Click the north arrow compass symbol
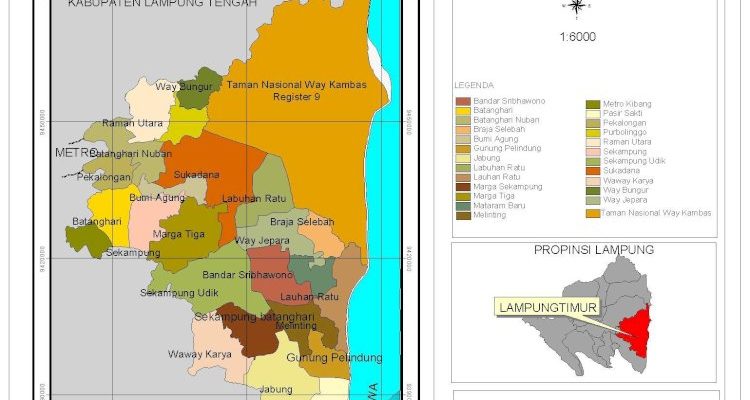 [x=578, y=6]
